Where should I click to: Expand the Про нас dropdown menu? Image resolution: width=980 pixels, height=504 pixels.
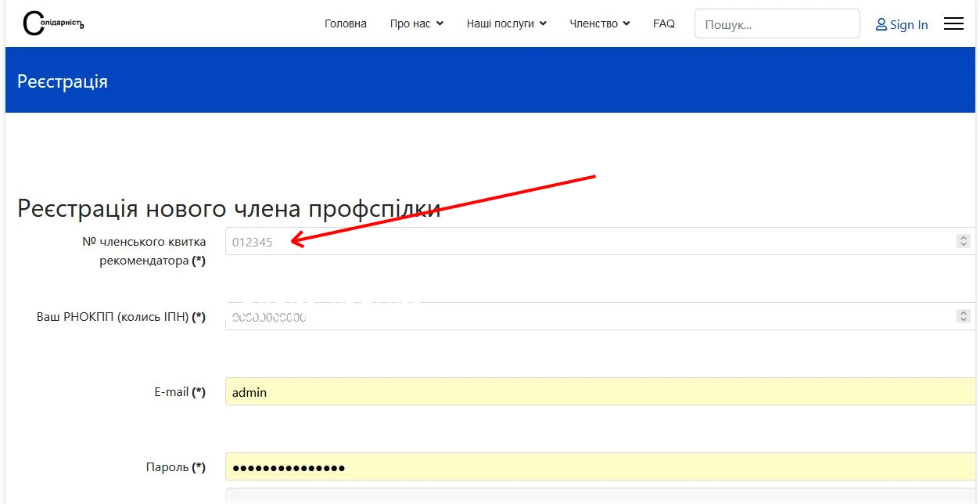(417, 23)
